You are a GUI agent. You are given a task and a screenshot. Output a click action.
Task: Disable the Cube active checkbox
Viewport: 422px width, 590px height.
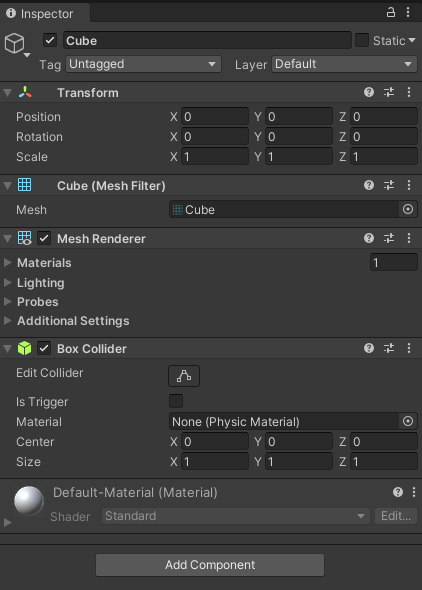[50, 40]
